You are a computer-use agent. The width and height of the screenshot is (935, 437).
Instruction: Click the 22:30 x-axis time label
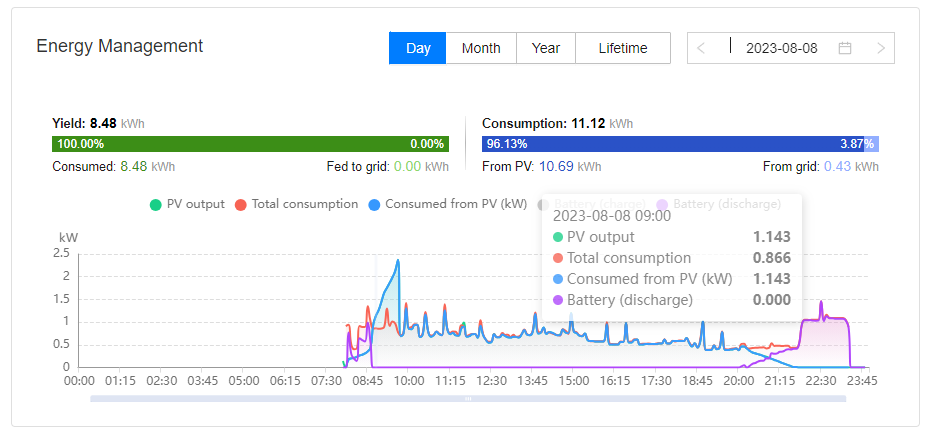click(821, 381)
